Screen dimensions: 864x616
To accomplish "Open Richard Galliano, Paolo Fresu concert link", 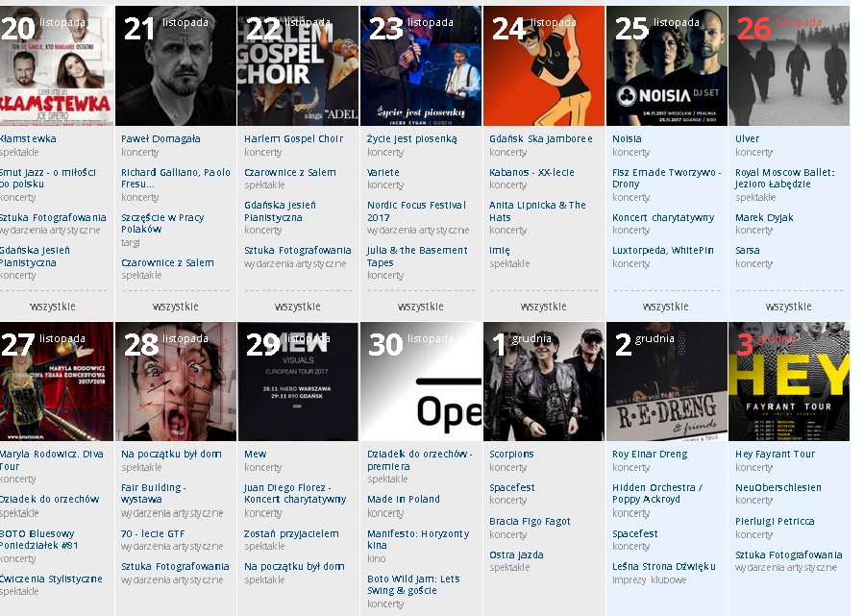I will click(176, 178).
